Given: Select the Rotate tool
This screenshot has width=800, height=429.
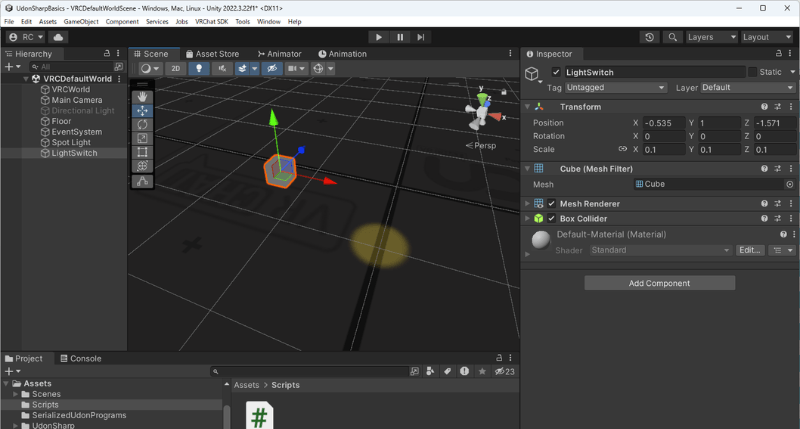Looking at the screenshot, I should (x=142, y=124).
